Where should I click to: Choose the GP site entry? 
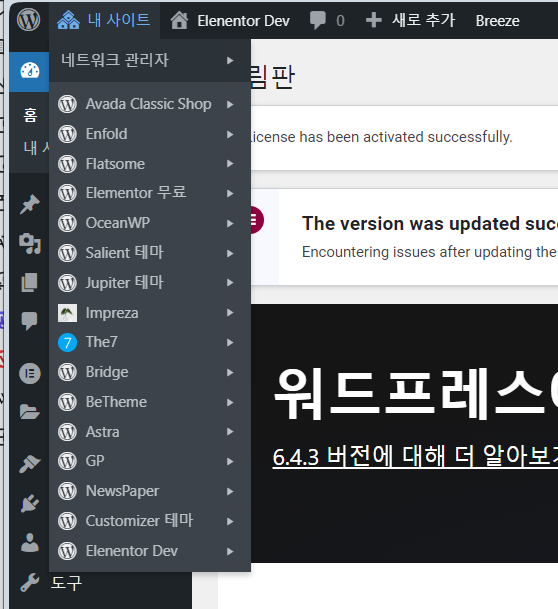(150, 461)
